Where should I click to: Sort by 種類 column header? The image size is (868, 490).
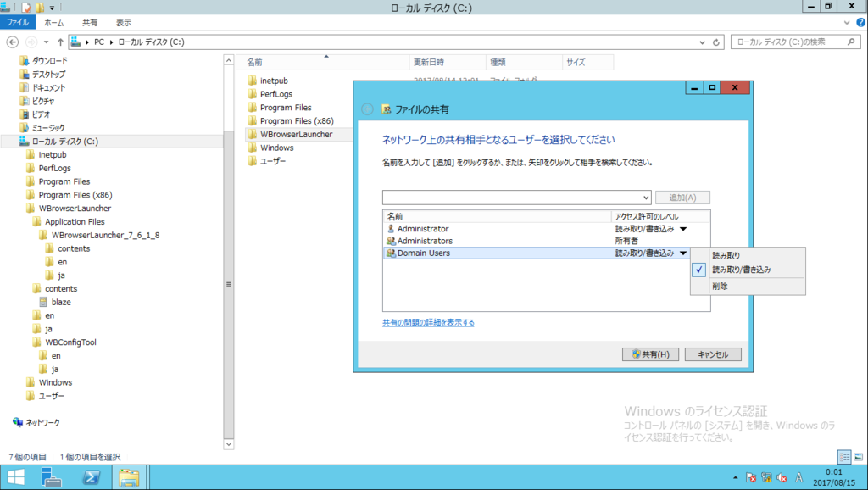524,63
